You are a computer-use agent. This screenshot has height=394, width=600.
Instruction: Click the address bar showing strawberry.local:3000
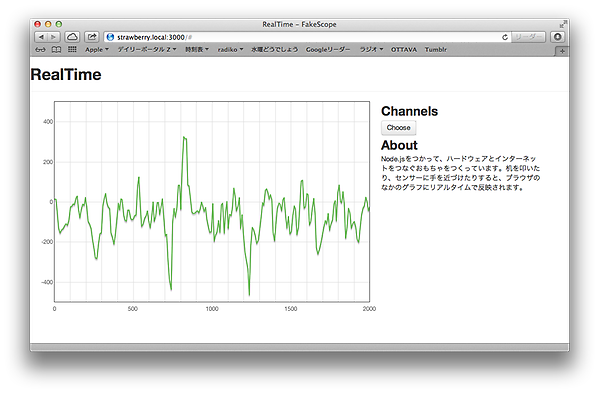tap(306, 37)
